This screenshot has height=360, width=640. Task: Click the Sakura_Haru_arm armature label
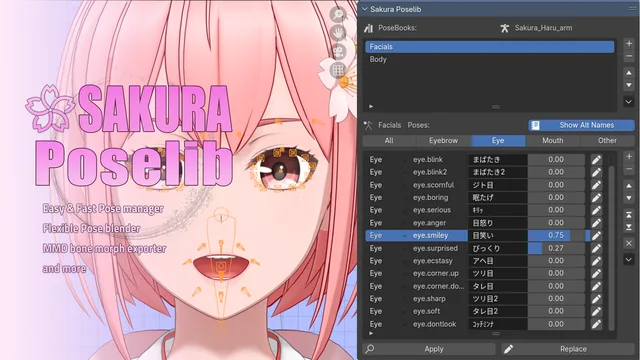click(x=543, y=28)
